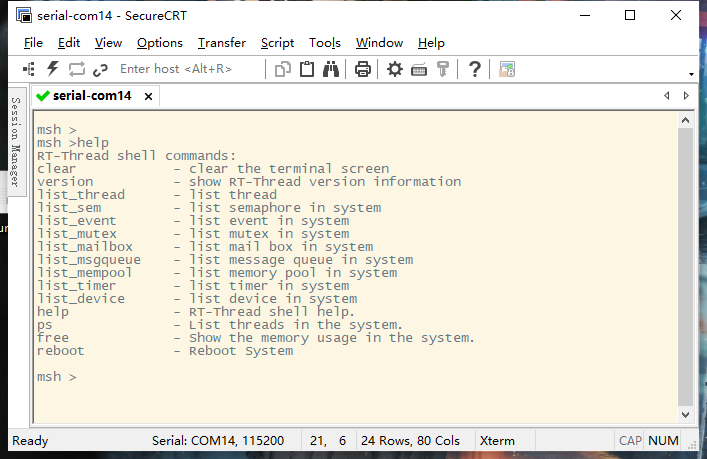Click the terminal vertical scrollbar thumb
The width and height of the screenshot is (707, 459).
pyautogui.click(x=685, y=267)
